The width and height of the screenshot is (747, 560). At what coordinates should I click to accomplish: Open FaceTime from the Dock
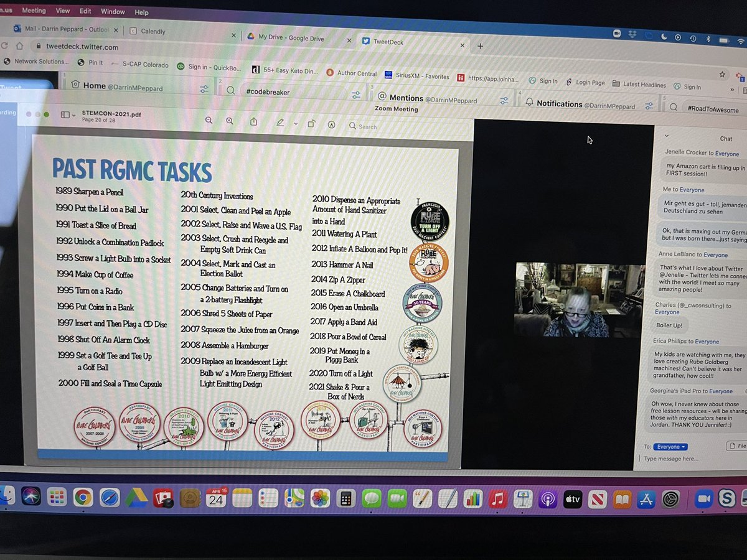click(397, 498)
